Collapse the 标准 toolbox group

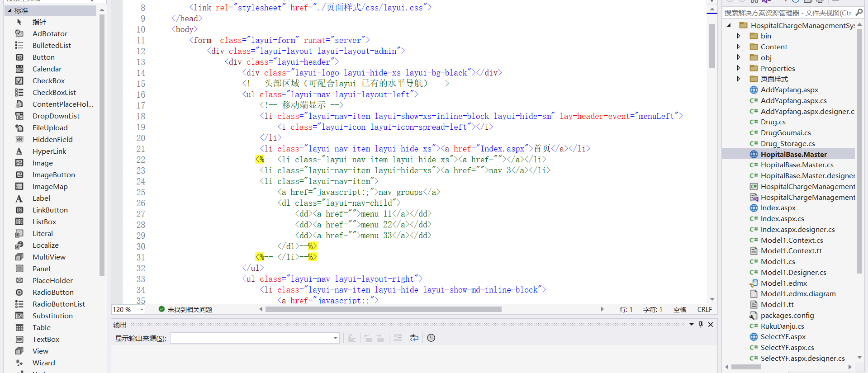coord(9,10)
